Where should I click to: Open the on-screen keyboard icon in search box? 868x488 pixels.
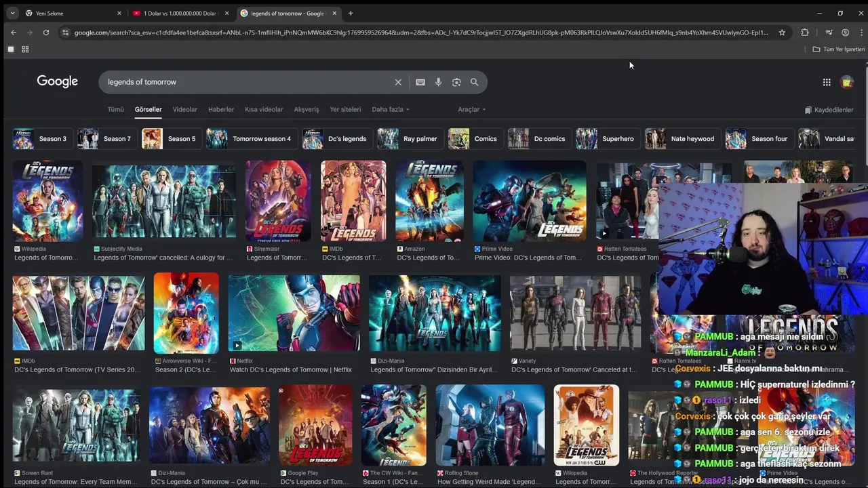[x=420, y=82]
